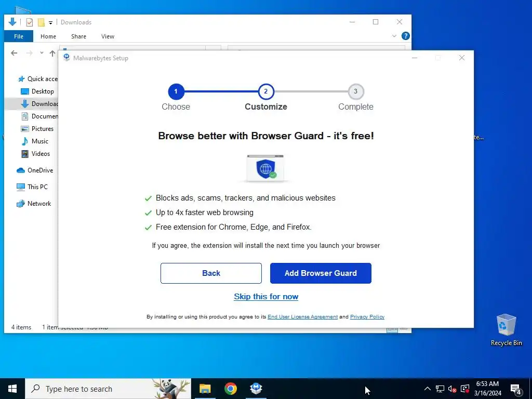This screenshot has width=532, height=399.
Task: Open the View ribbon tab in Explorer
Action: [108, 36]
